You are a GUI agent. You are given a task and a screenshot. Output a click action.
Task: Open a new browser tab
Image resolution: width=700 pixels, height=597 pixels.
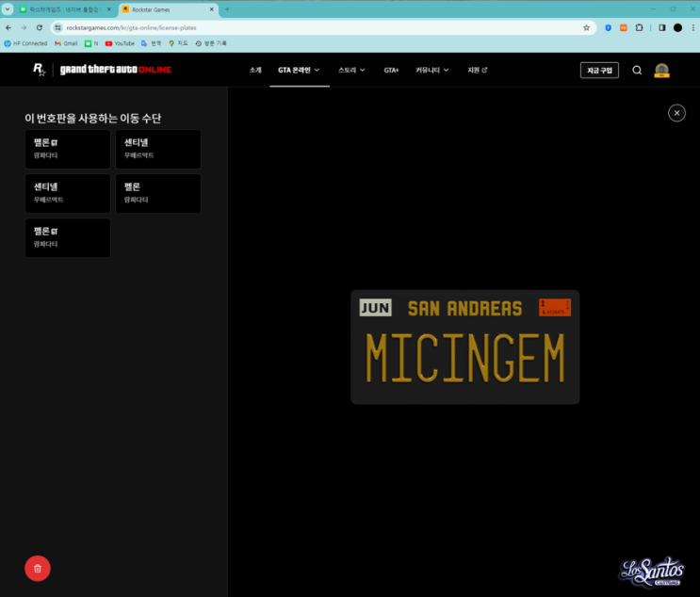click(227, 9)
